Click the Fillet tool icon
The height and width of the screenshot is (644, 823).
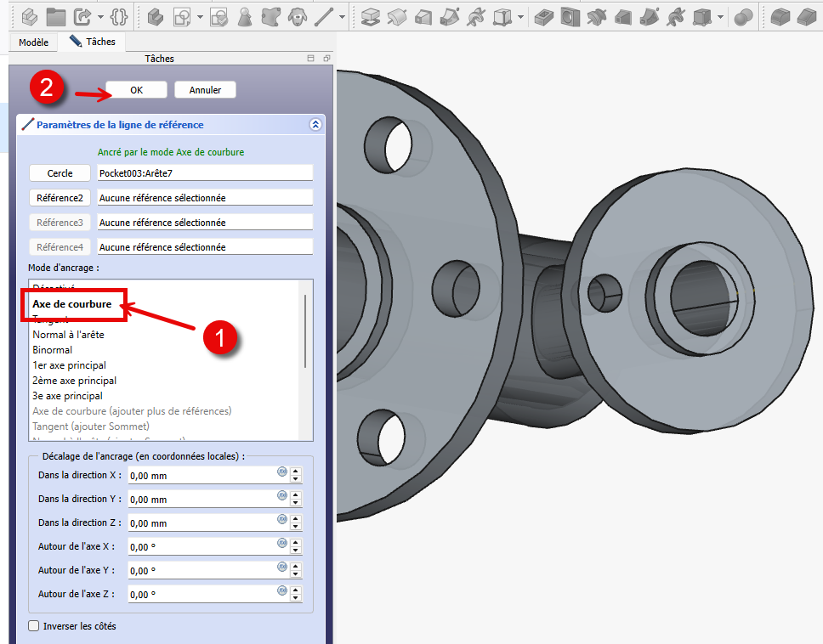click(781, 16)
